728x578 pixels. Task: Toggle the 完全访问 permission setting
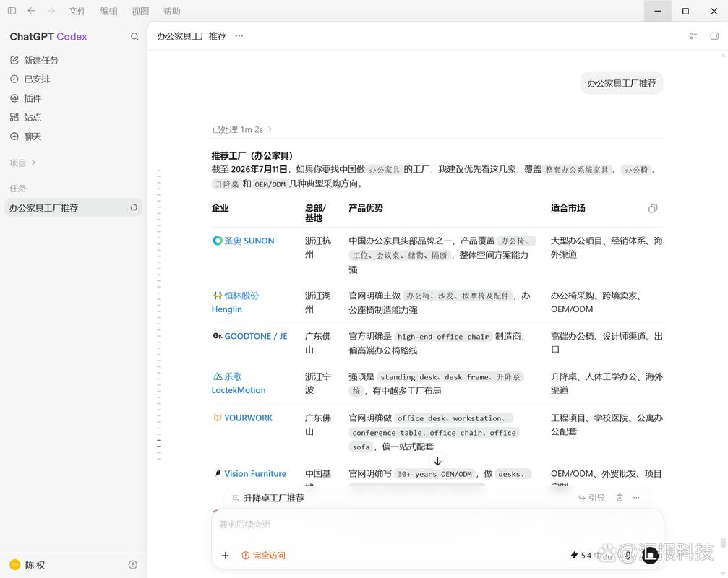[263, 556]
